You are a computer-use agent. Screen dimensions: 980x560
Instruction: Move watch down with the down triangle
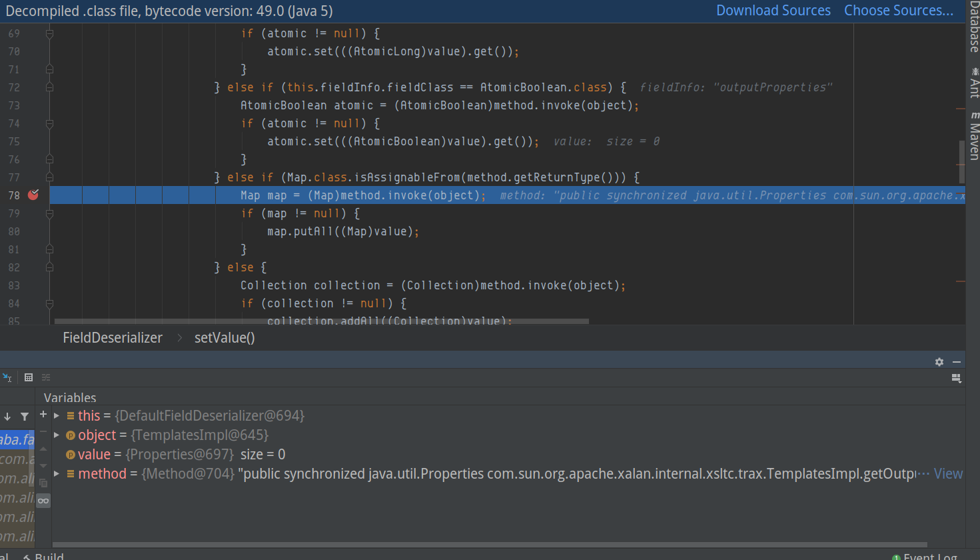point(43,465)
